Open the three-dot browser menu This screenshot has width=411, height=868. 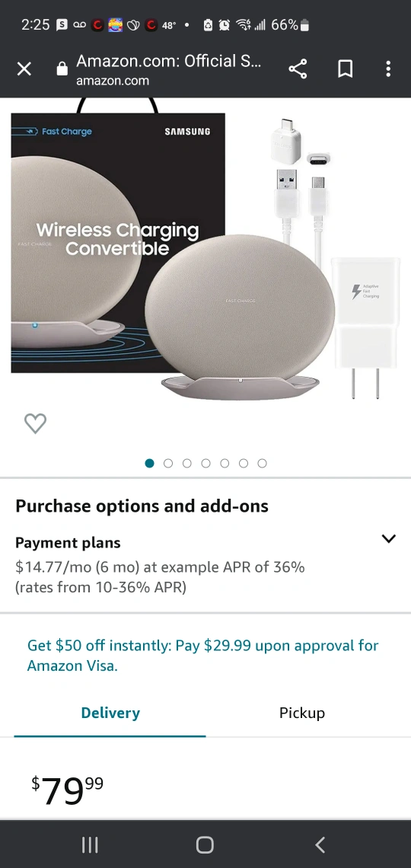click(388, 69)
